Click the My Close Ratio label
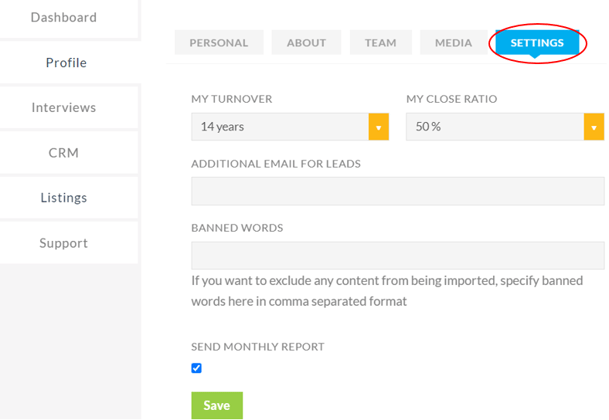This screenshot has width=609, height=420. click(452, 99)
